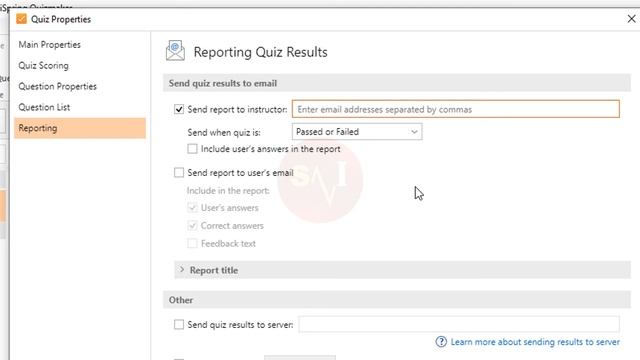Screen dimensions: 640x360
Task: Open the Passed or Failed dropdown
Action: point(357,132)
